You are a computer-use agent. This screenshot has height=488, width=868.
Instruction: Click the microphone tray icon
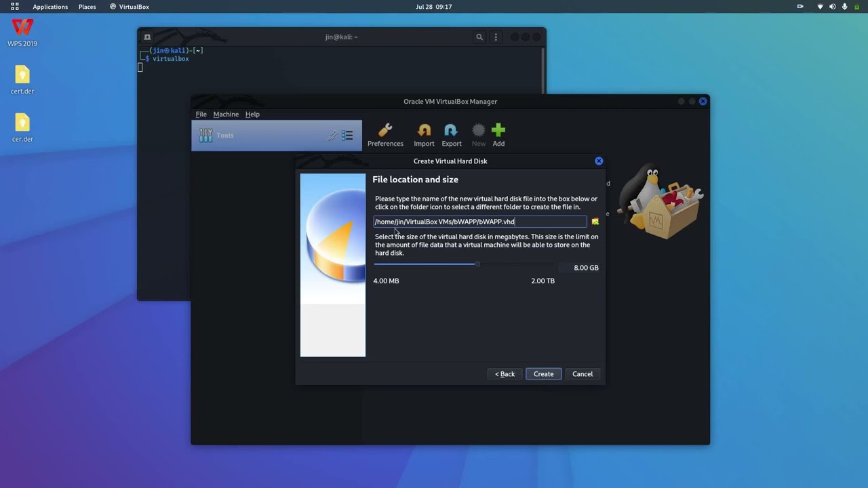(x=844, y=7)
